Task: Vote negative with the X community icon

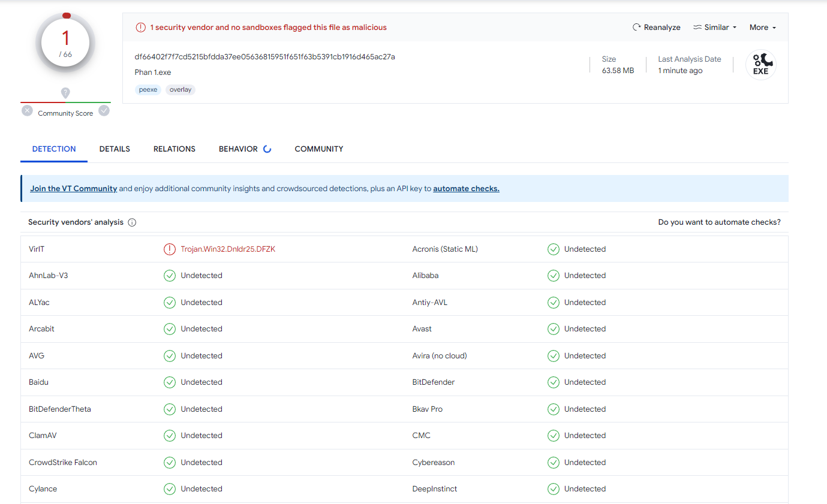Action: pyautogui.click(x=27, y=111)
